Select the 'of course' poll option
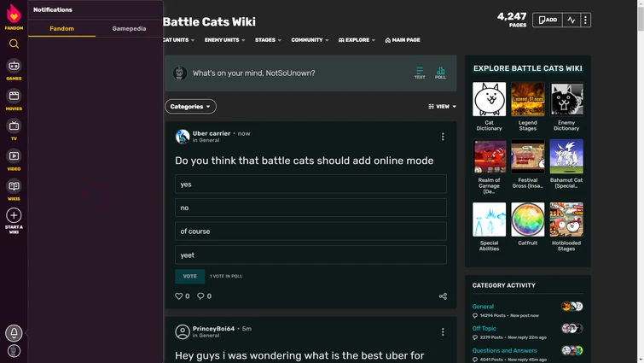 (x=310, y=231)
